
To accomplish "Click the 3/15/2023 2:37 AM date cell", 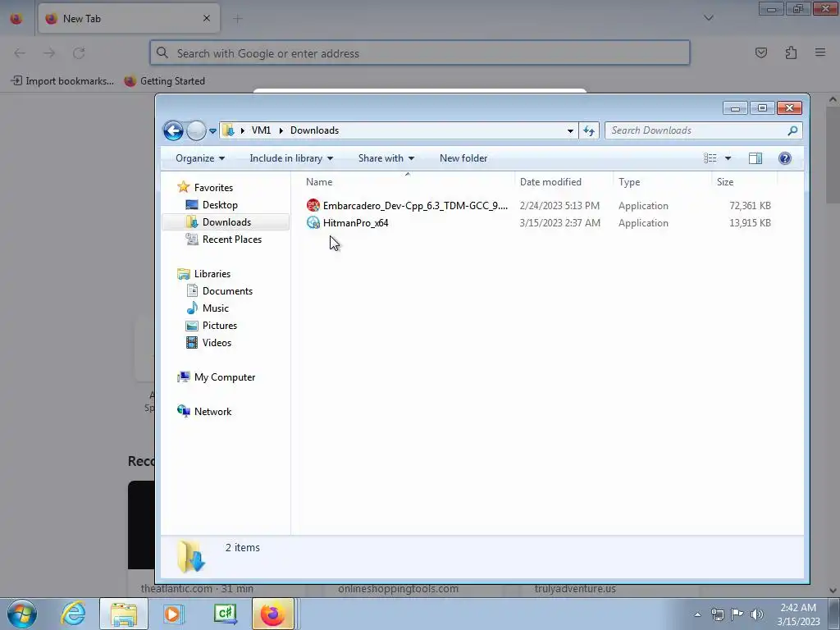I will (559, 223).
